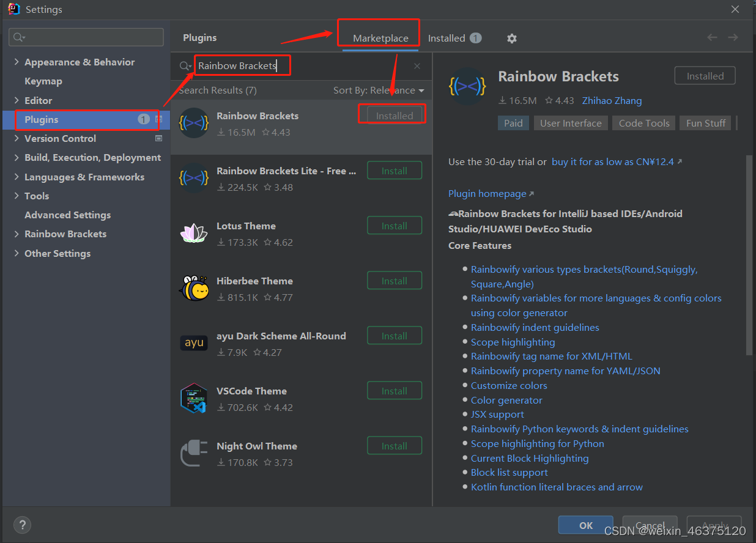This screenshot has width=756, height=543.
Task: Click the Paid tag
Action: pyautogui.click(x=513, y=123)
